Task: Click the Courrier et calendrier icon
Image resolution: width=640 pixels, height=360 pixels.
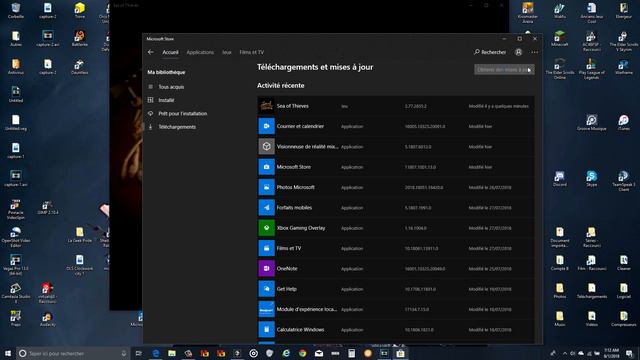Action: coord(267,126)
